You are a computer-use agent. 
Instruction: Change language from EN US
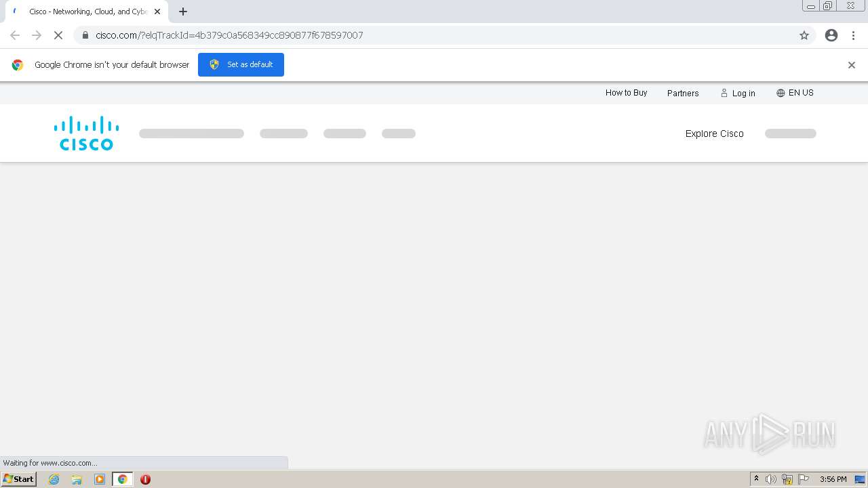(795, 93)
